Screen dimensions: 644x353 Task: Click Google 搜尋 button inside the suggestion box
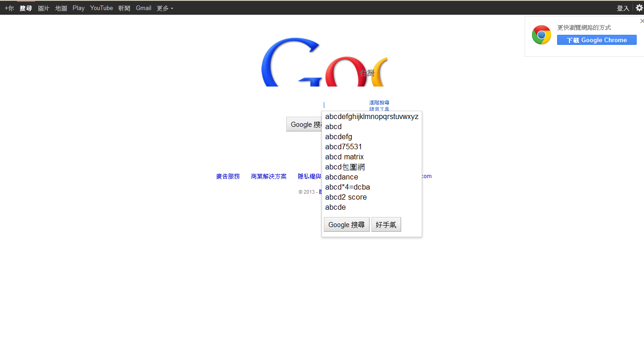[x=347, y=225]
